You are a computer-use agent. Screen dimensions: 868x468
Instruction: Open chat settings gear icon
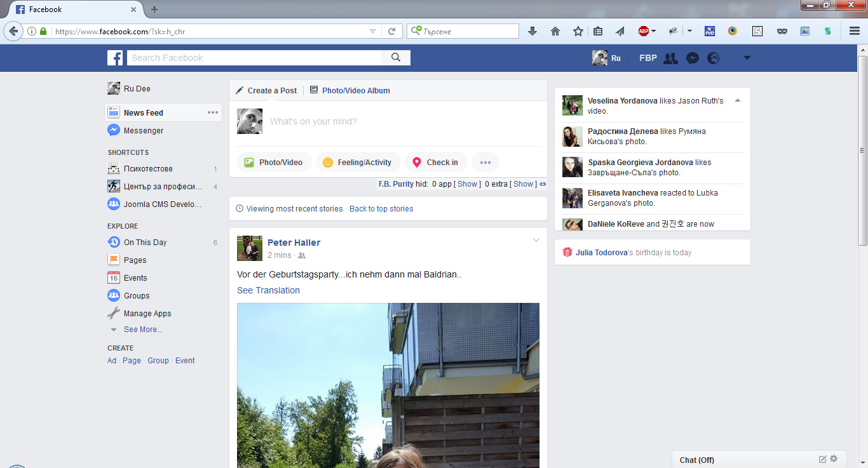[x=834, y=459]
